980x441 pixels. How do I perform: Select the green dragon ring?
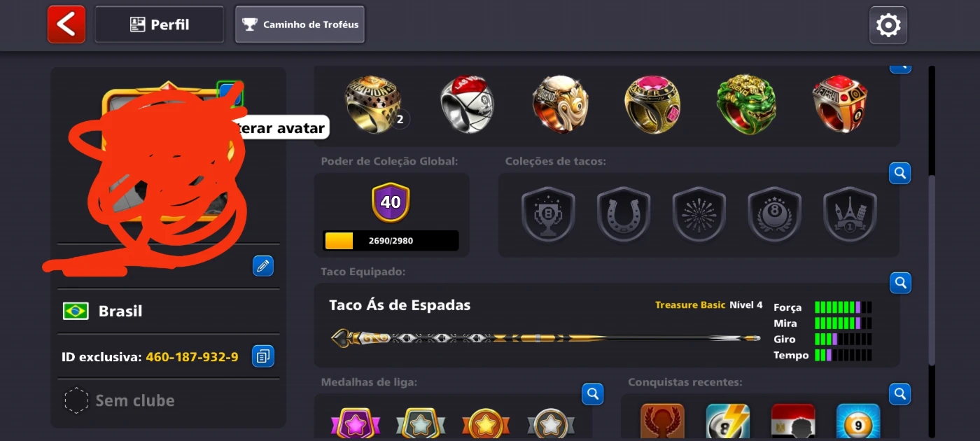click(746, 104)
